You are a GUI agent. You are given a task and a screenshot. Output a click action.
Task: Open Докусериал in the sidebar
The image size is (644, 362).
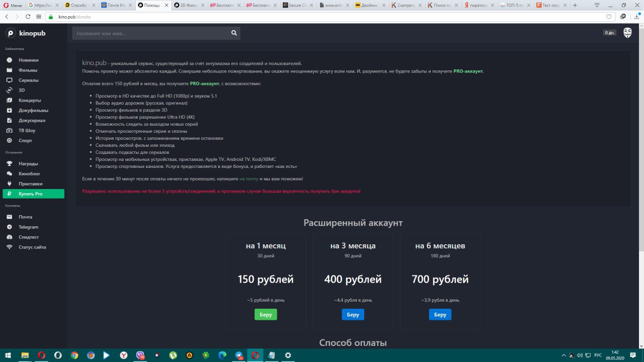(32, 120)
